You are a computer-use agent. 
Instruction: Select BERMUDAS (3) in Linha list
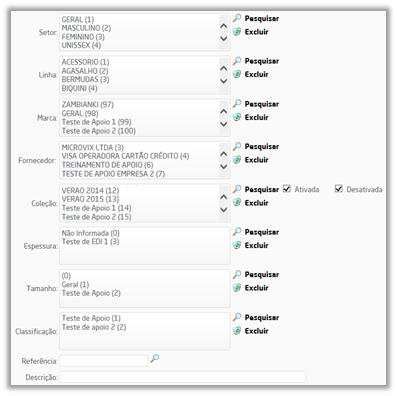(85, 79)
